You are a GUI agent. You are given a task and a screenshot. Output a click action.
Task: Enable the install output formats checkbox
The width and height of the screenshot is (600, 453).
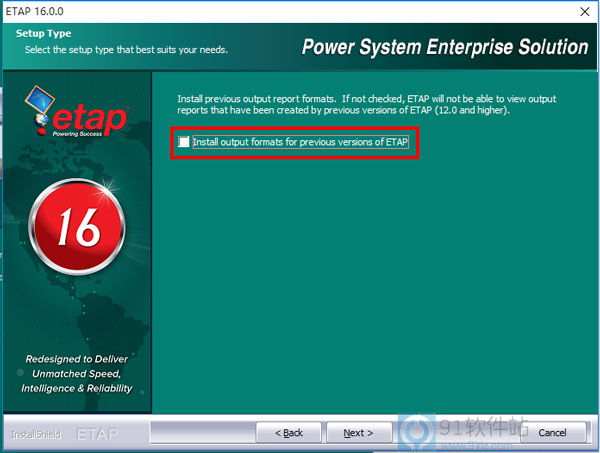click(x=184, y=143)
